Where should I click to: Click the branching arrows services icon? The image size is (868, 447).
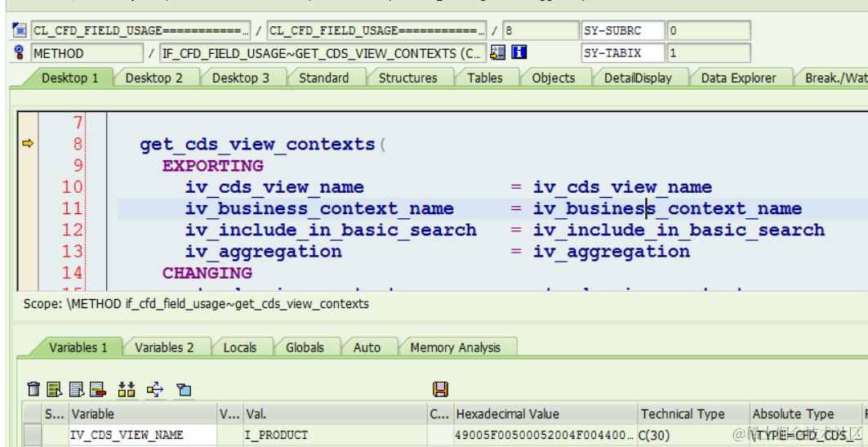pos(155,390)
